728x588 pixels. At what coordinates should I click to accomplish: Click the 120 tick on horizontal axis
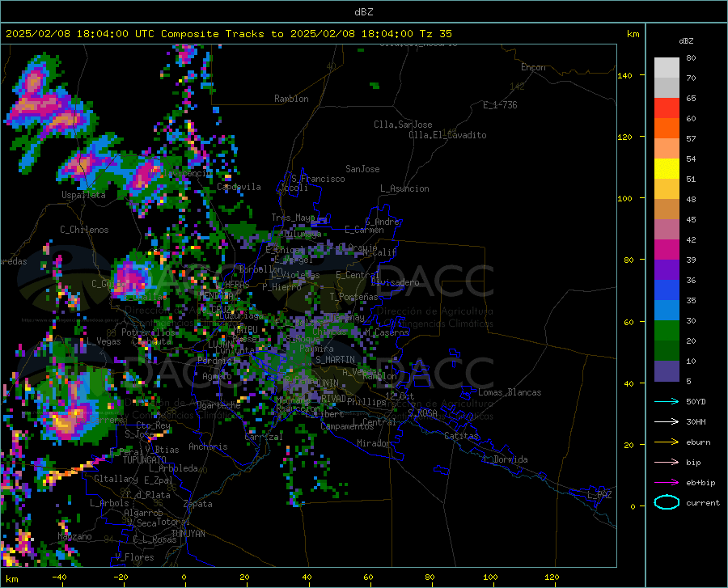pyautogui.click(x=552, y=577)
